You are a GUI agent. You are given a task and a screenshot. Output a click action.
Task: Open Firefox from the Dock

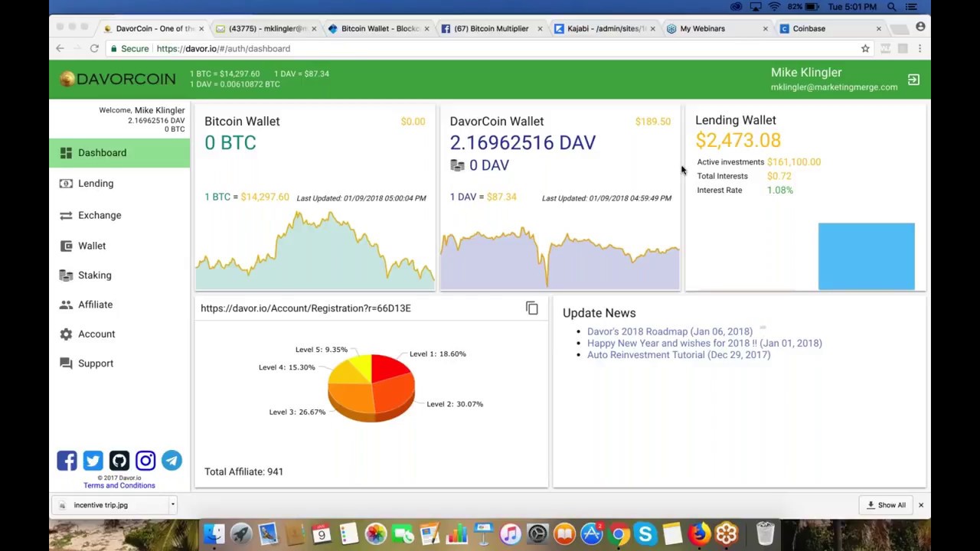699,533
